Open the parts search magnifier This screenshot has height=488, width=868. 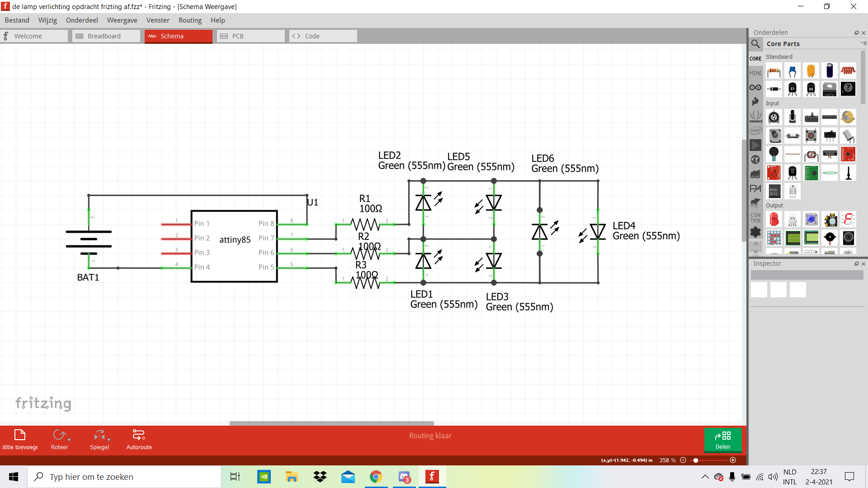click(755, 44)
